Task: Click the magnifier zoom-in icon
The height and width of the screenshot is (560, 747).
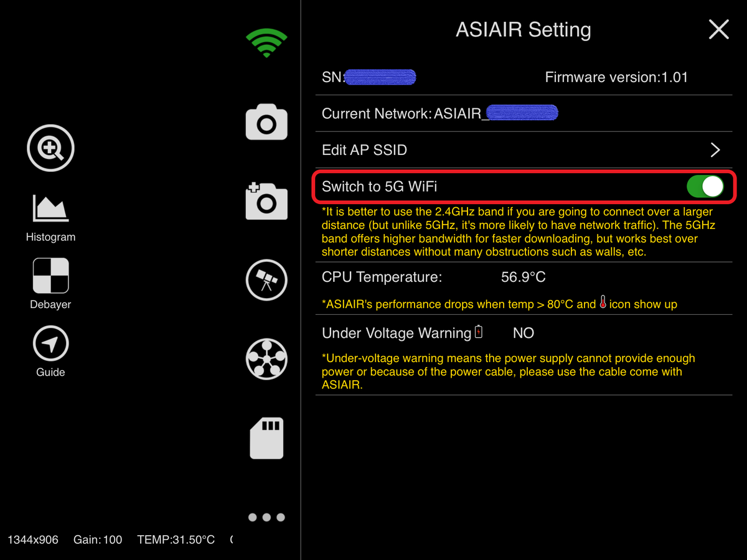Action: click(x=50, y=148)
